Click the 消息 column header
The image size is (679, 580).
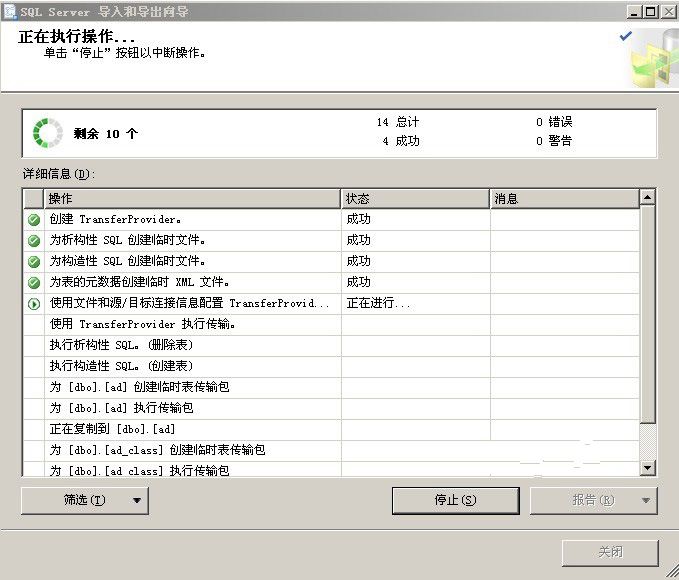click(564, 198)
